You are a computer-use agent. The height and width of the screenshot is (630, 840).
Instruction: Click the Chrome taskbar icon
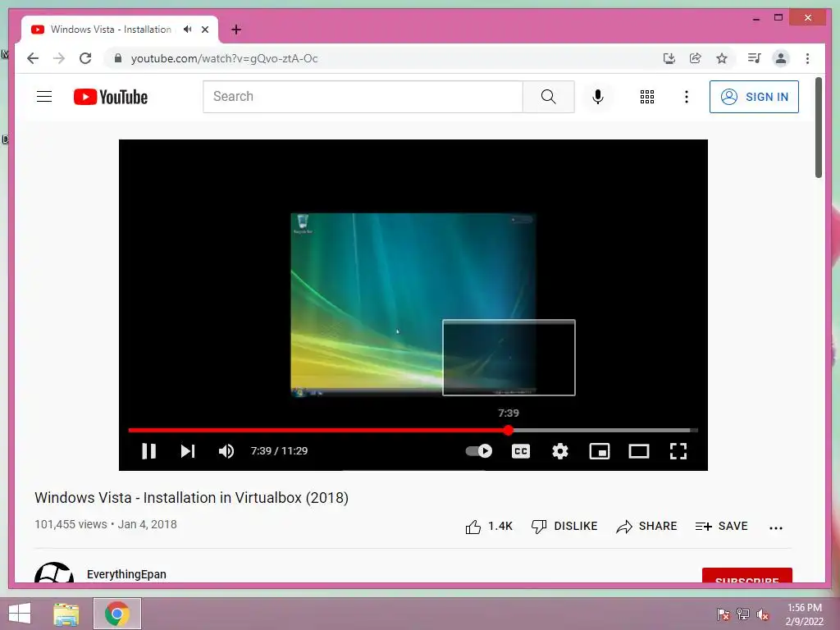[x=116, y=614]
